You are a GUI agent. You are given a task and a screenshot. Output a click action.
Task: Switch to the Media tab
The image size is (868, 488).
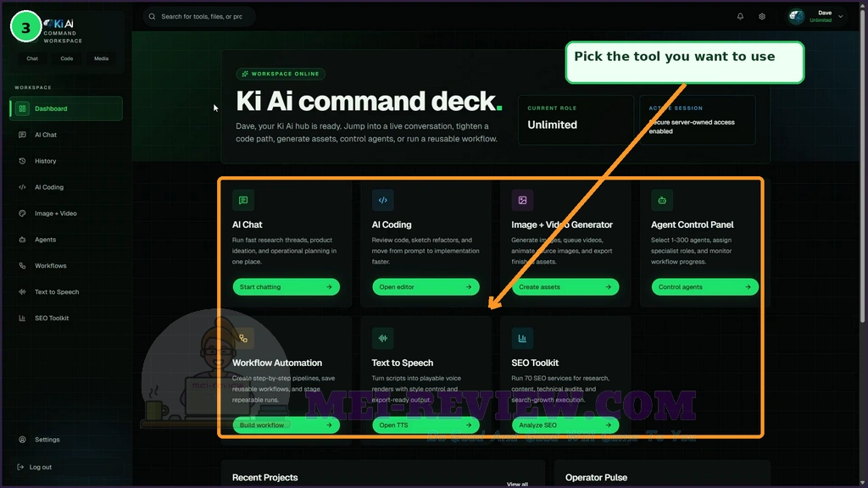[102, 58]
